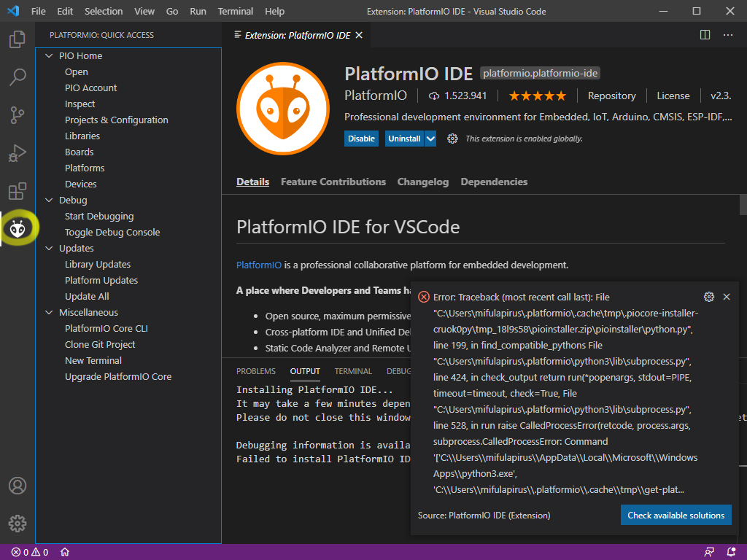This screenshot has width=747, height=560.
Task: Open the Selection menu
Action: [104, 11]
